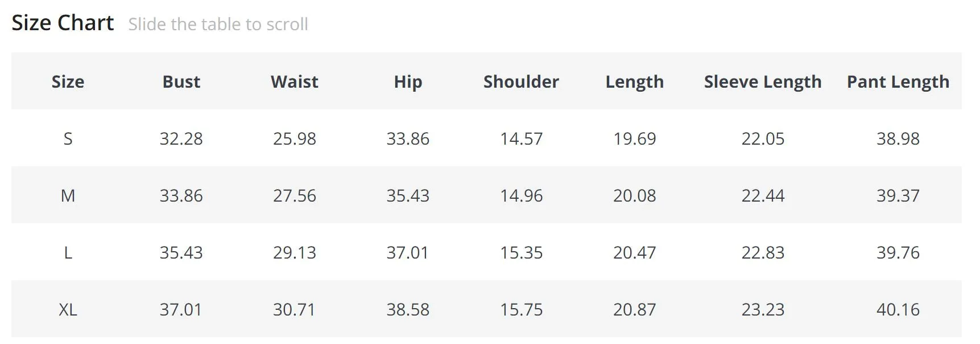
Task: Select the Waist column header
Action: coord(295,81)
